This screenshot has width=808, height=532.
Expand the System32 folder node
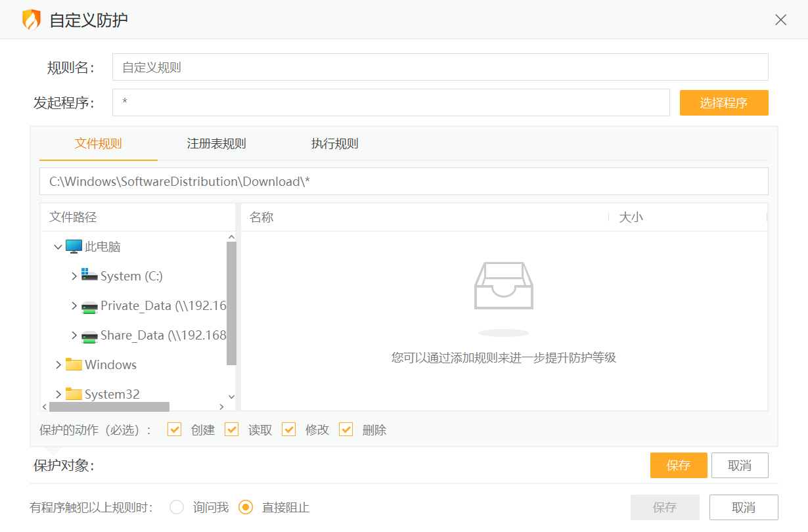(58, 394)
